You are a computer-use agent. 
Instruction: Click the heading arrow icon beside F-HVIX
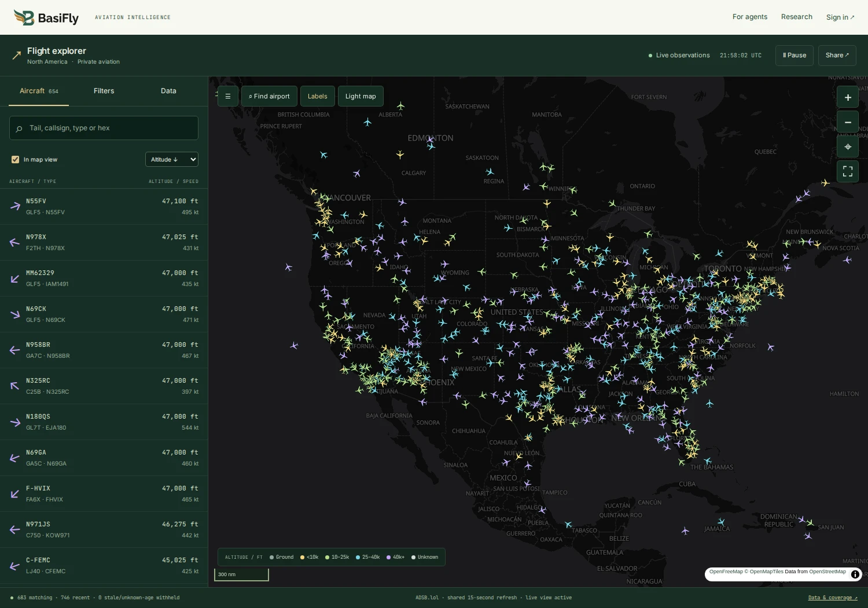(x=15, y=493)
